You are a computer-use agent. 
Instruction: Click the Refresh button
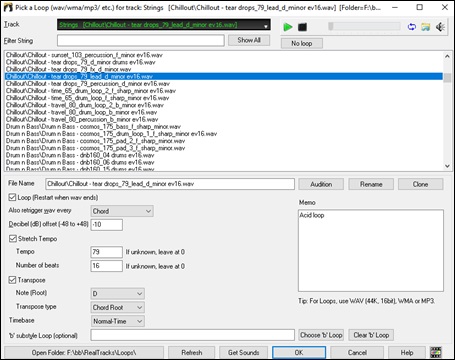point(192,353)
